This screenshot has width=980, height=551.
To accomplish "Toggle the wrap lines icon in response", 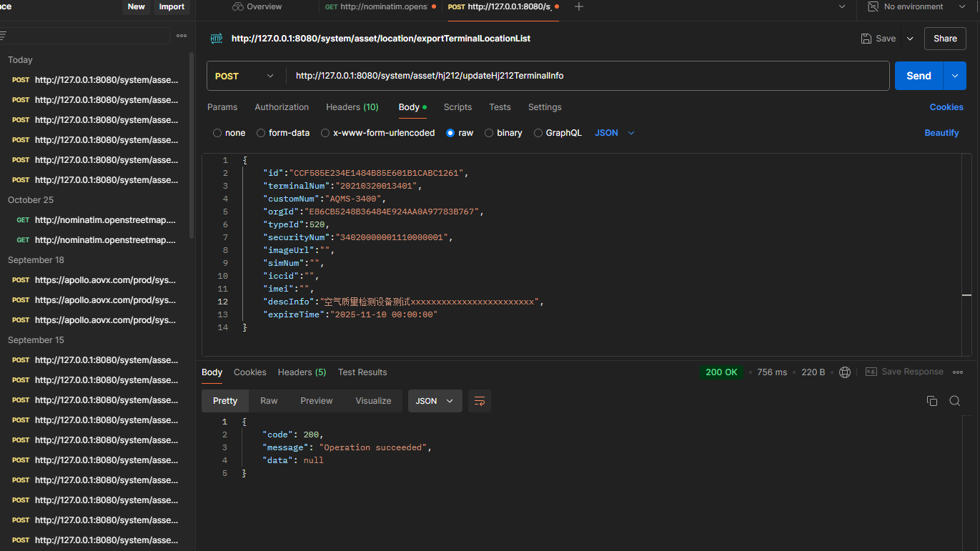I will pyautogui.click(x=480, y=401).
